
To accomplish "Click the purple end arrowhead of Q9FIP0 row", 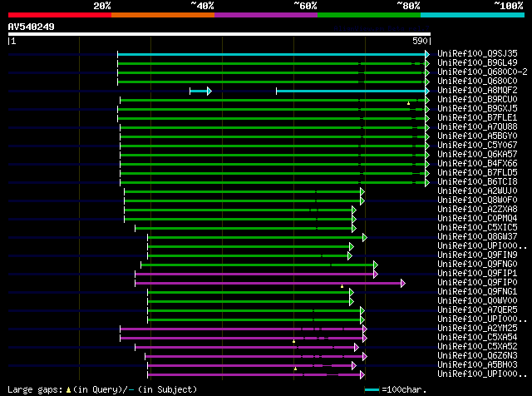I will point(402,283).
